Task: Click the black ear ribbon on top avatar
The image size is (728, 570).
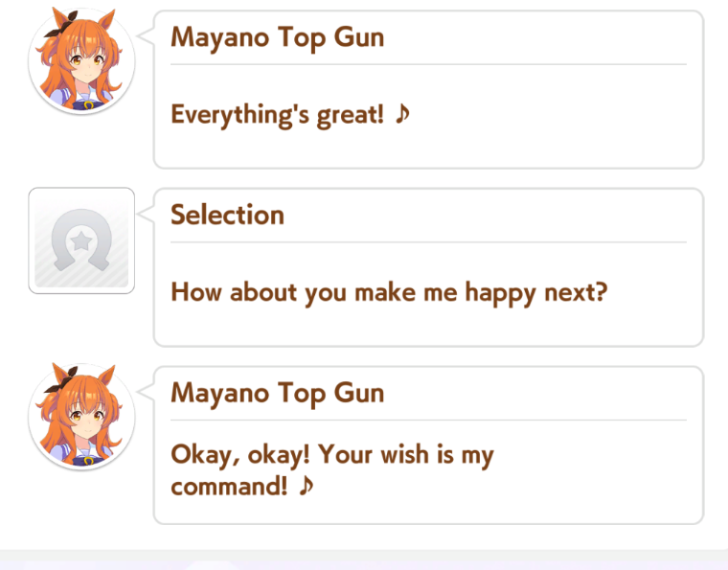Action: 61,26
